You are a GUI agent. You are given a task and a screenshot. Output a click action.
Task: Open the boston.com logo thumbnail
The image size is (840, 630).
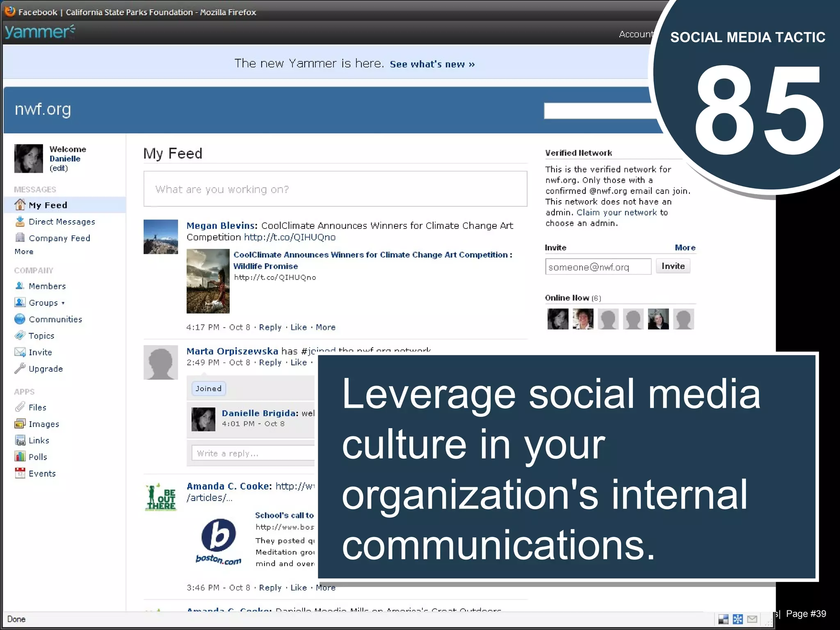coord(218,542)
